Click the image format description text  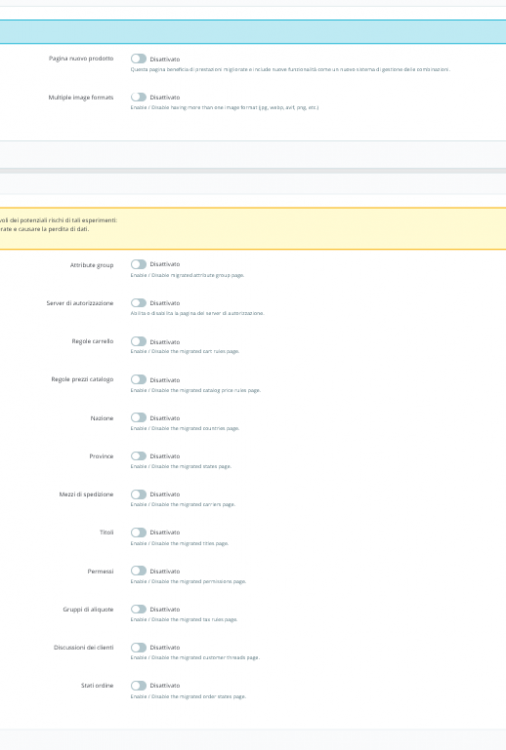click(225, 108)
